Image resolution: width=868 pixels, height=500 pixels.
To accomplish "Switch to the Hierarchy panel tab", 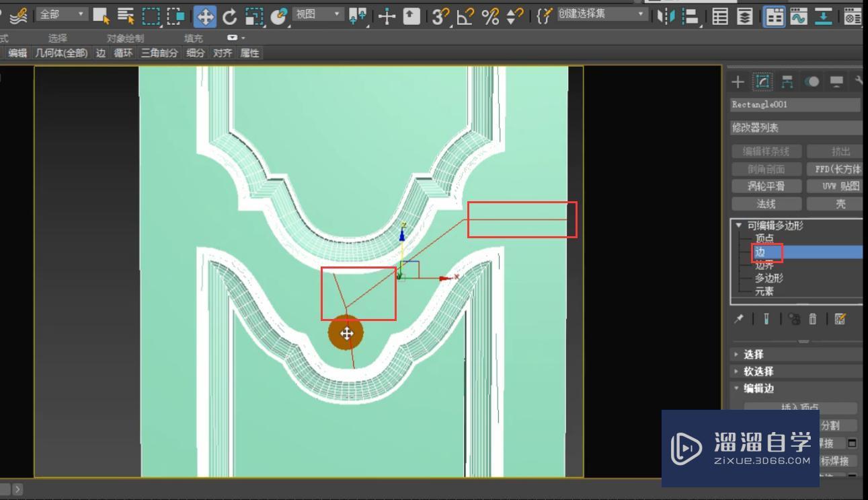I will [787, 82].
